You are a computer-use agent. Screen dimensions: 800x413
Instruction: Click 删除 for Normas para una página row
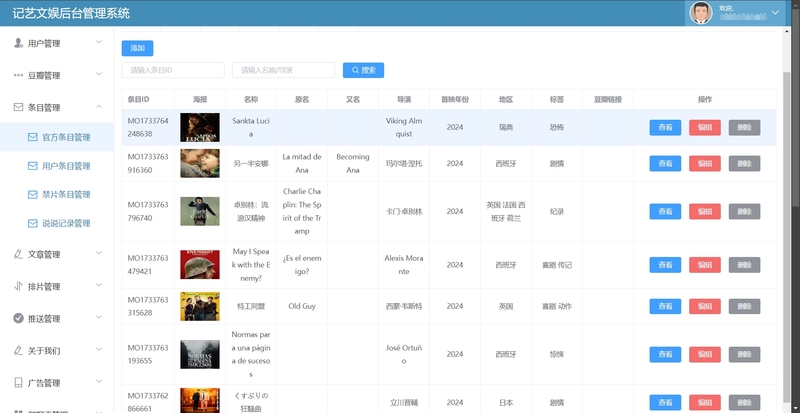coord(744,354)
